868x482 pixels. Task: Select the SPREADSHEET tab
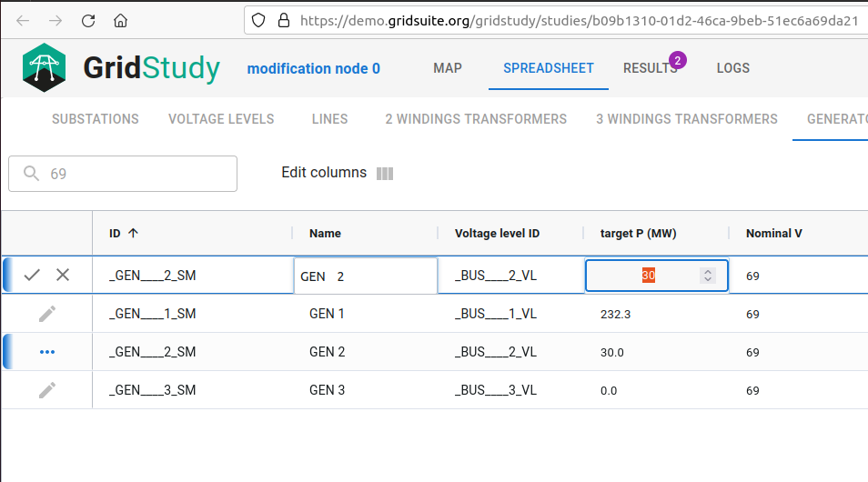[548, 68]
